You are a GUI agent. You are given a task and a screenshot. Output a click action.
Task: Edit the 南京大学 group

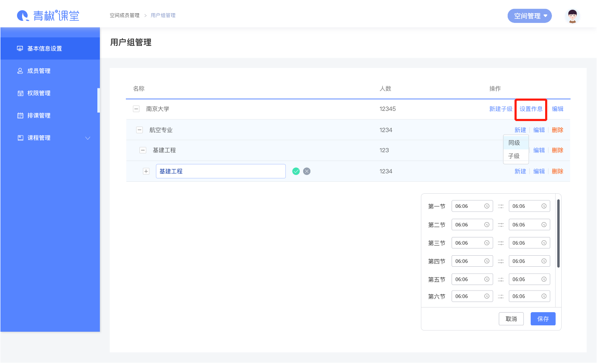[557, 109]
